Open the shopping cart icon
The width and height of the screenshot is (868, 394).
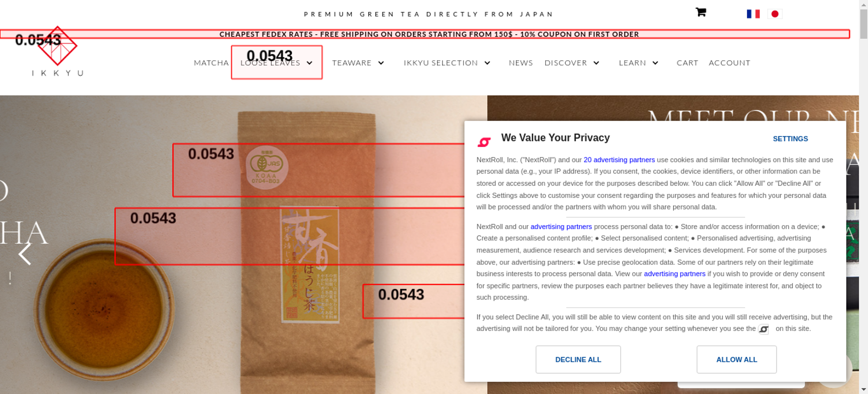[700, 12]
